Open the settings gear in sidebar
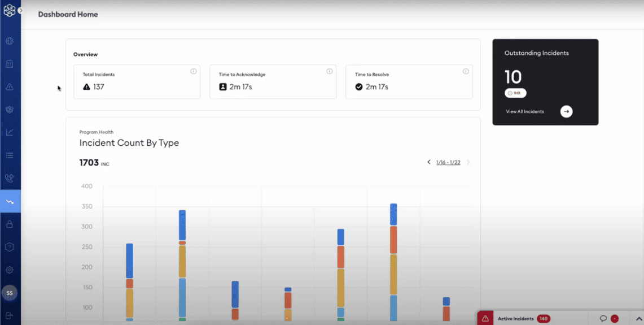The image size is (644, 325). (10, 270)
